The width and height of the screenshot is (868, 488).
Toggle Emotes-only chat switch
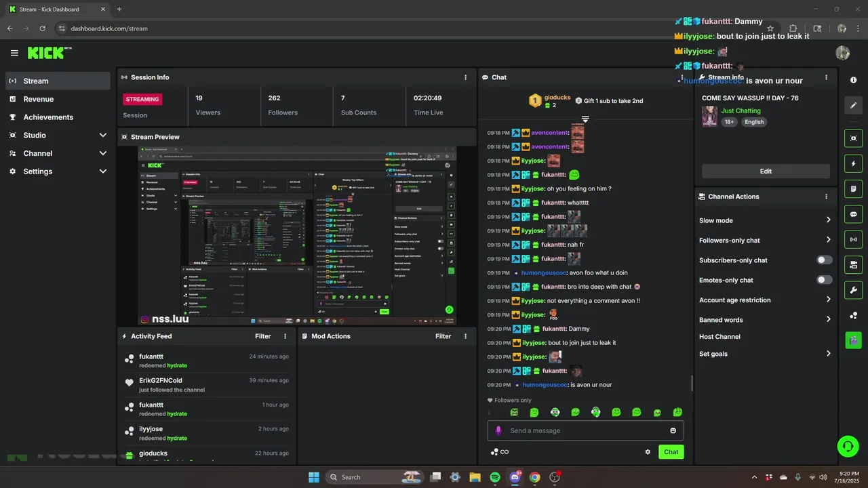[x=824, y=280]
